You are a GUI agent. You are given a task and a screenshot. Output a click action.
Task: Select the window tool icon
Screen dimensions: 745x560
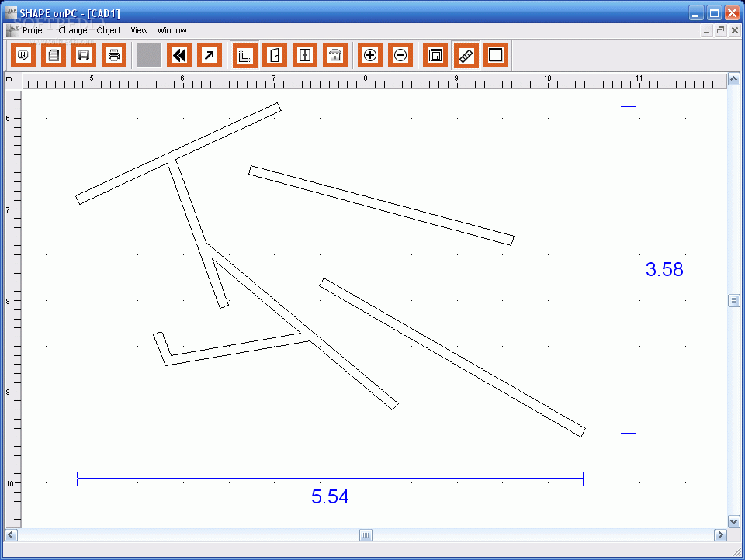click(305, 56)
